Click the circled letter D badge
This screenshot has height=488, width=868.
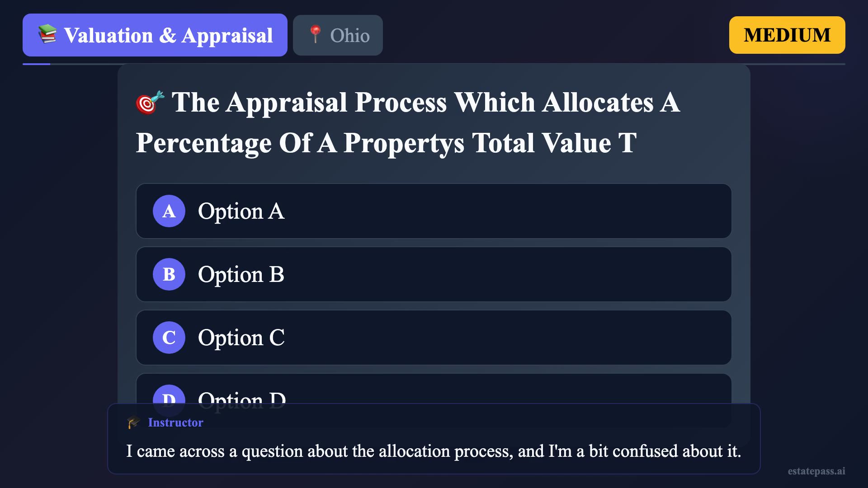(169, 394)
